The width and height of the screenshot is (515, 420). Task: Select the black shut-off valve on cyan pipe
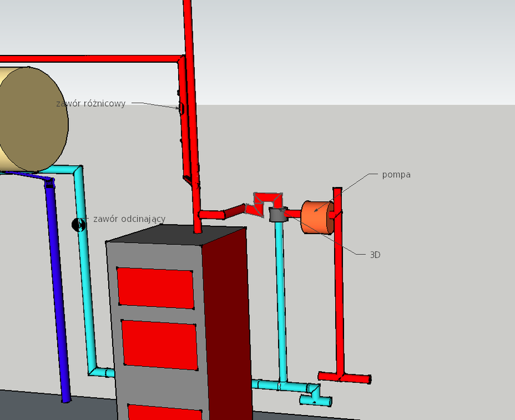pos(78,225)
